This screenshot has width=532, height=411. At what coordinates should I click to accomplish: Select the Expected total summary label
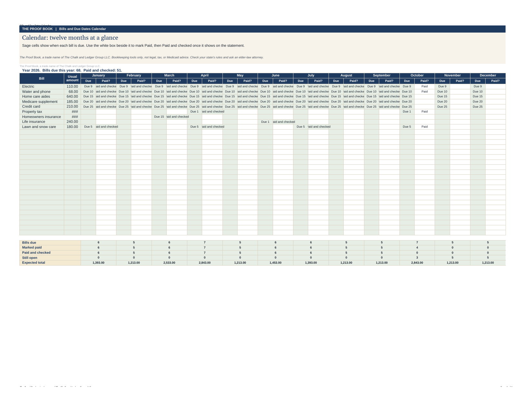[50, 263]
